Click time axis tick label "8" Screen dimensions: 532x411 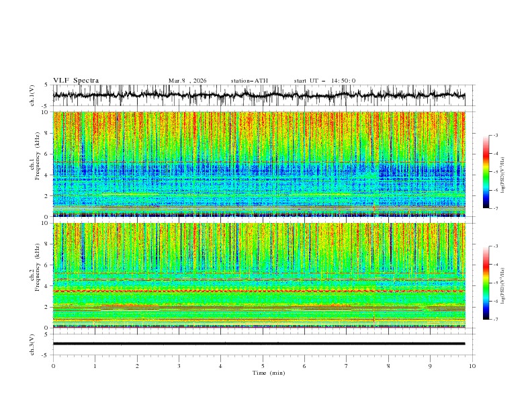[x=388, y=366]
